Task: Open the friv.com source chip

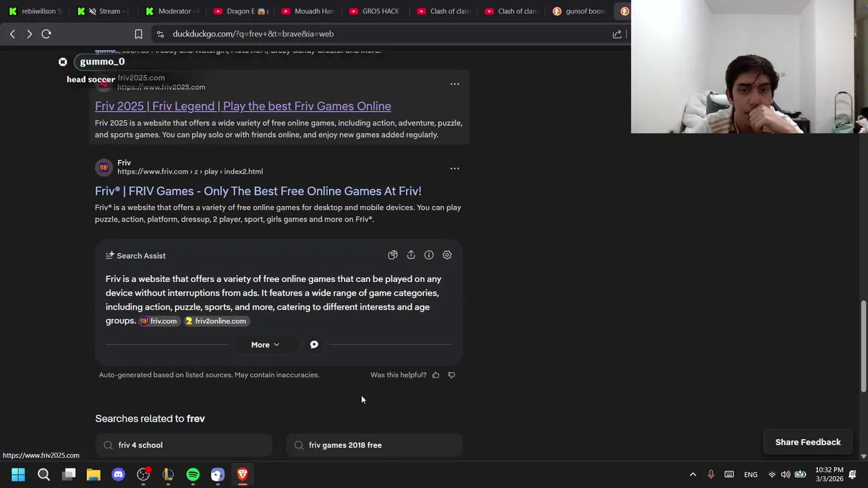Action: coord(159,321)
